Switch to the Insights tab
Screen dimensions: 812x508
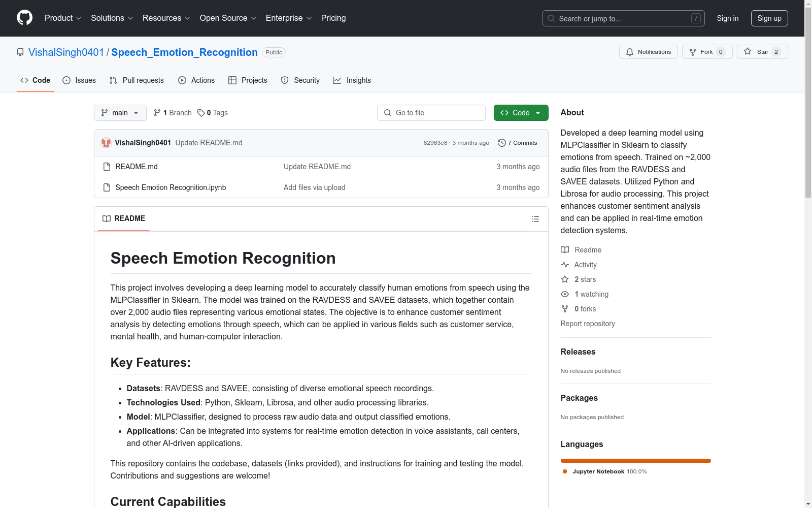point(352,80)
